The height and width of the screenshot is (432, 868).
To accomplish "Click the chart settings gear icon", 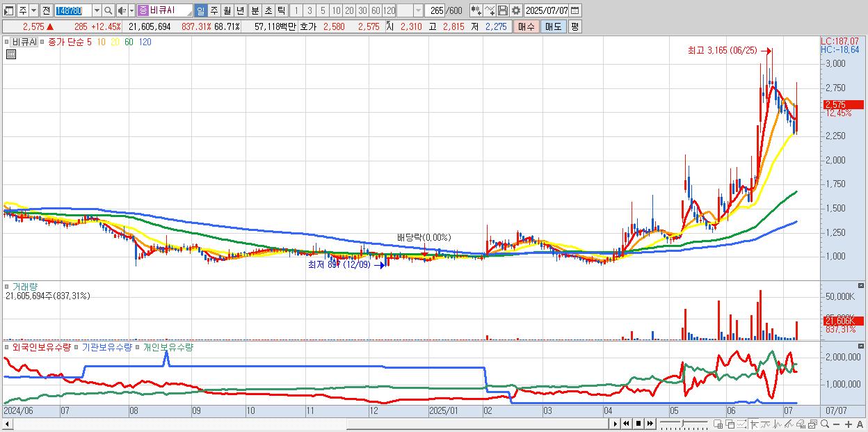I will pyautogui.click(x=515, y=10).
